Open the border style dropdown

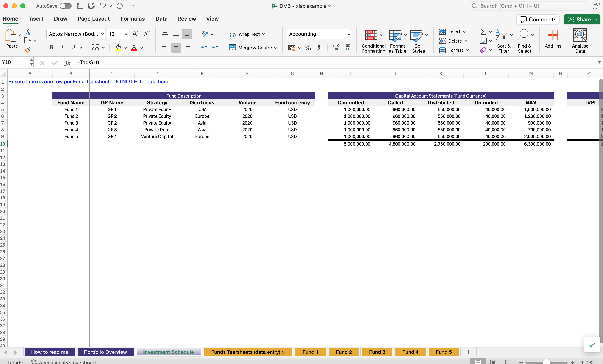pyautogui.click(x=103, y=47)
